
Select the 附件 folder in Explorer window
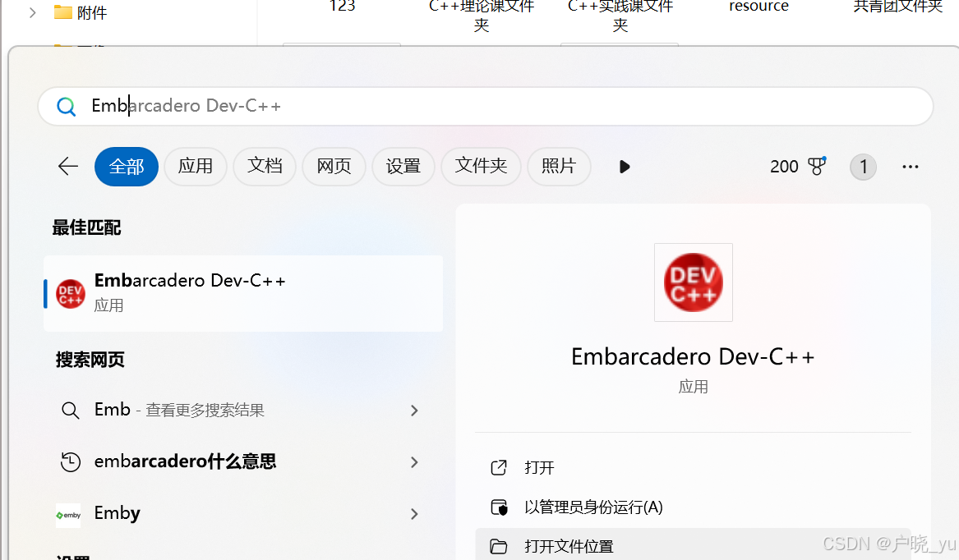80,12
